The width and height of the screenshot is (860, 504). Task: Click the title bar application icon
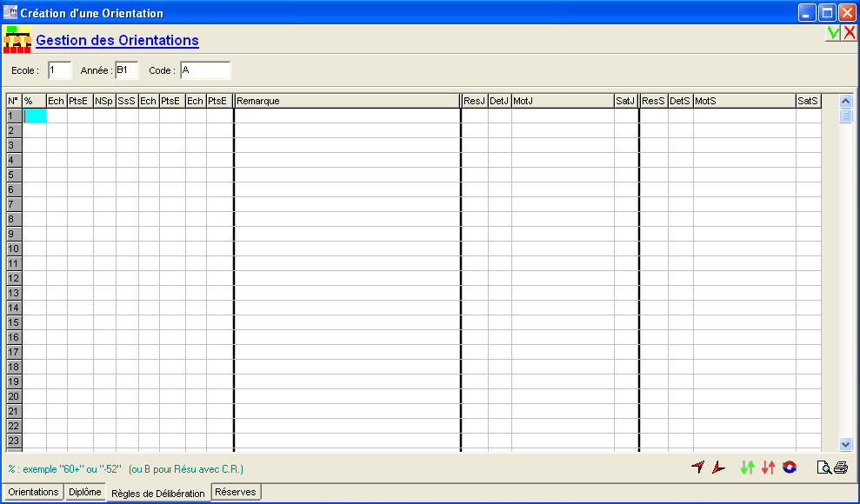coord(10,12)
